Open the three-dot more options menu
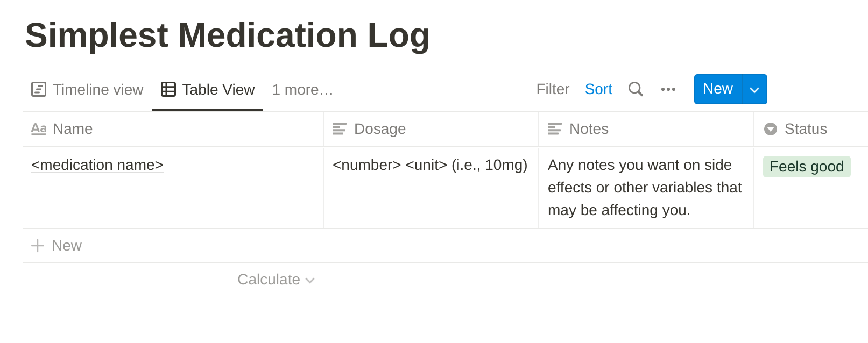This screenshot has width=868, height=343. (x=668, y=89)
